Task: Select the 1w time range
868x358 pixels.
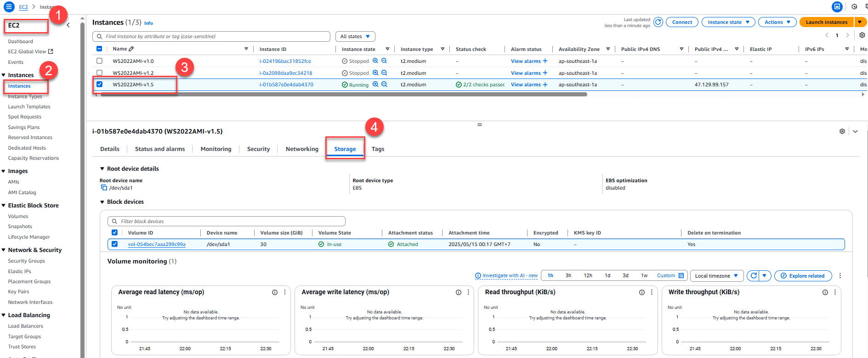Action: pyautogui.click(x=644, y=275)
